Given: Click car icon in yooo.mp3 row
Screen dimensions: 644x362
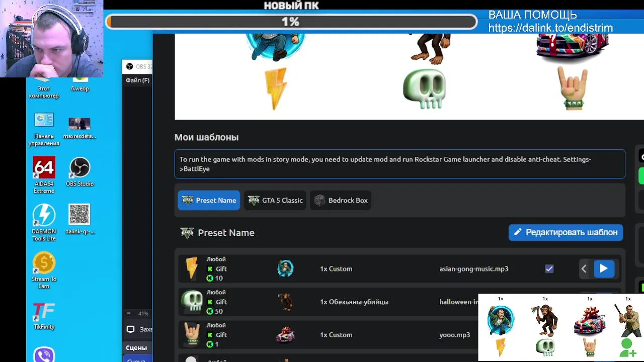Looking at the screenshot, I should click(285, 335).
